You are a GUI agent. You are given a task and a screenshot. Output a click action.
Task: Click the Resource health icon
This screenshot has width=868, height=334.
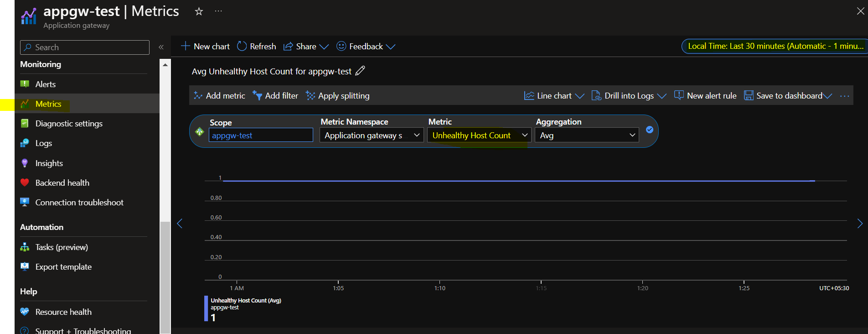click(25, 312)
